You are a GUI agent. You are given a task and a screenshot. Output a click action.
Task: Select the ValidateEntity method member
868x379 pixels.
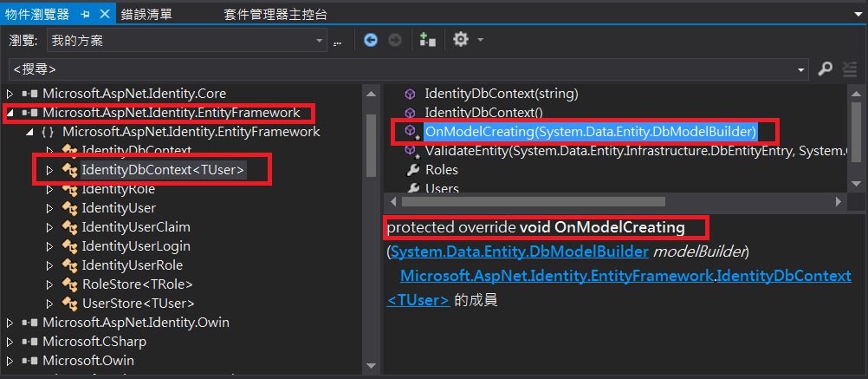tap(636, 151)
